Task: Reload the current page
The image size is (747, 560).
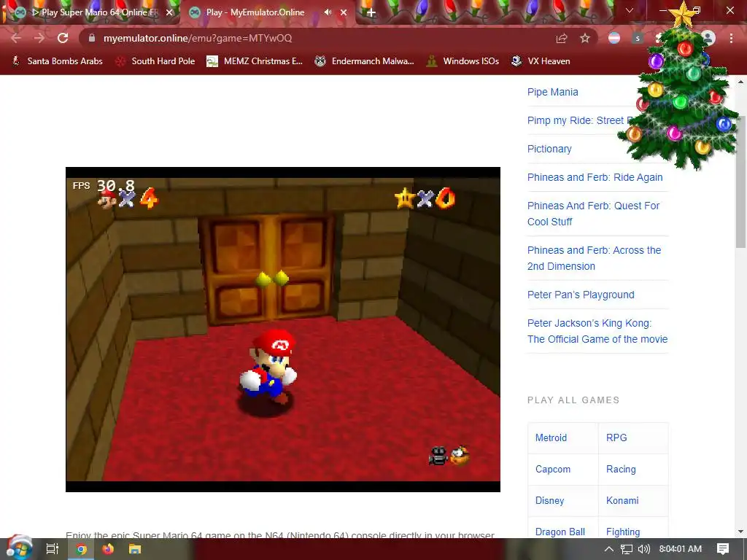Action: click(63, 38)
